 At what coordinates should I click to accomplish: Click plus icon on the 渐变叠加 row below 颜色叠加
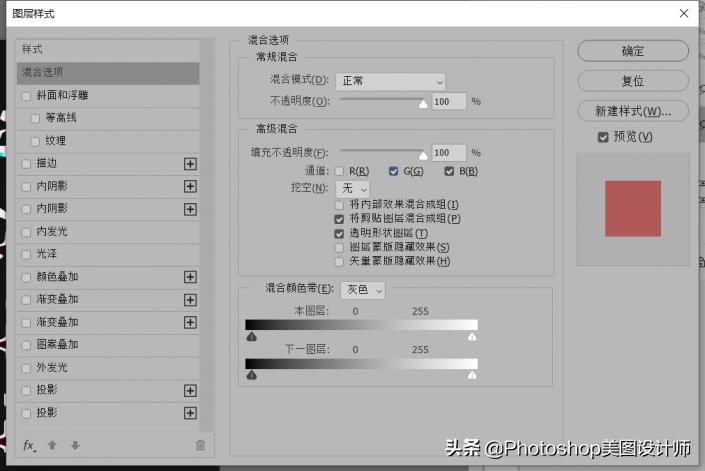[190, 300]
